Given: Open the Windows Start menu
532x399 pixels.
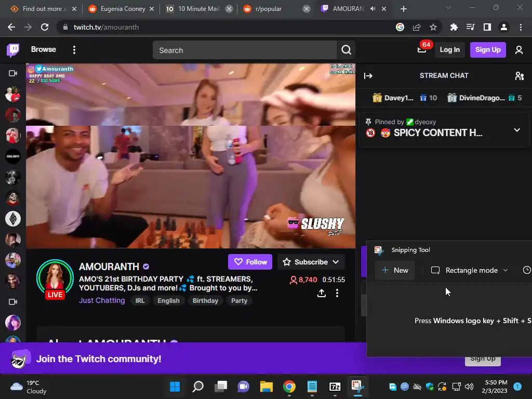Looking at the screenshot, I should pyautogui.click(x=175, y=387).
